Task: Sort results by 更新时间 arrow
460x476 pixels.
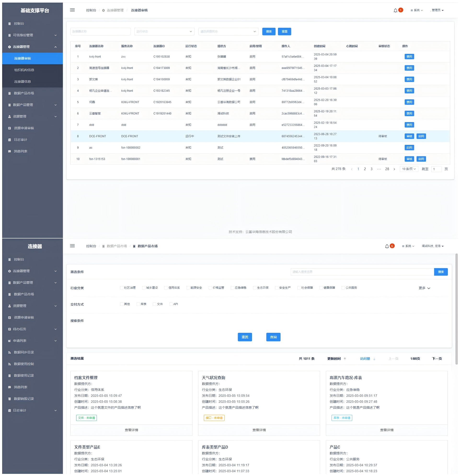Action: coord(345,359)
